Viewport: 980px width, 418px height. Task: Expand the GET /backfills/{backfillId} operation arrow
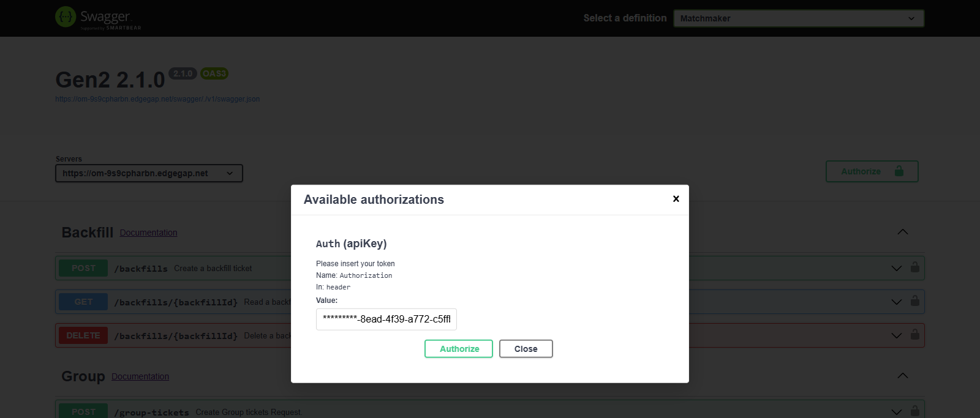point(896,302)
